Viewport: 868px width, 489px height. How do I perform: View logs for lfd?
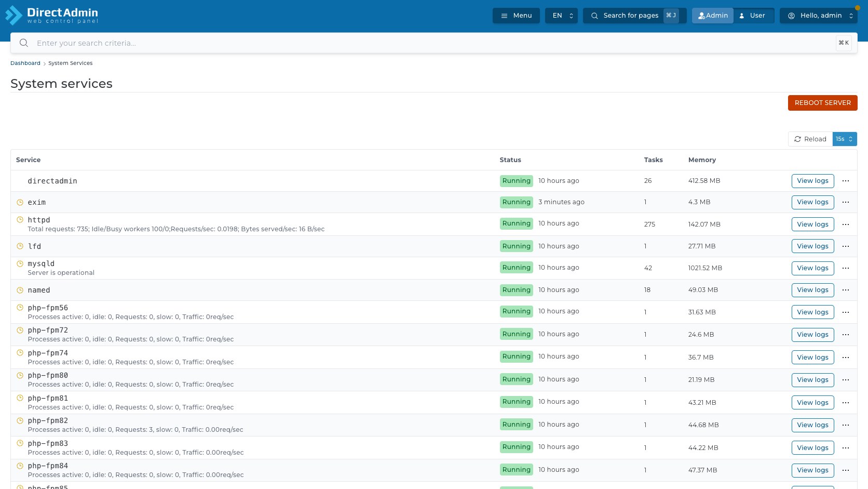(812, 246)
